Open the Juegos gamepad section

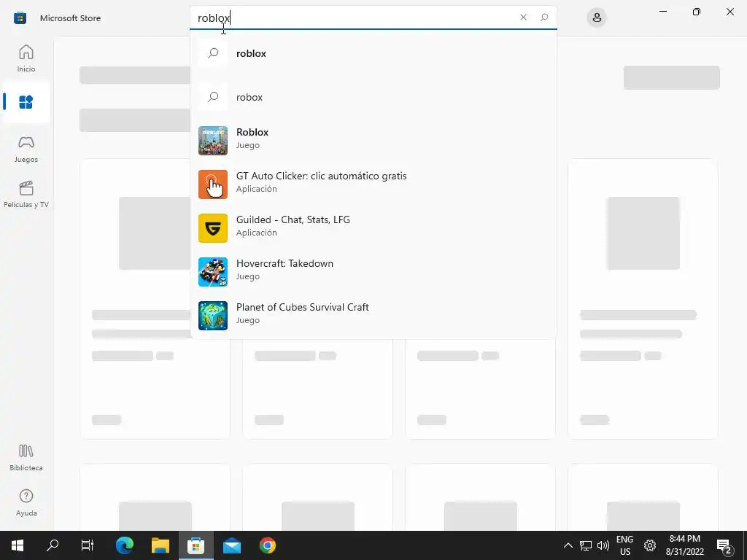click(x=26, y=149)
